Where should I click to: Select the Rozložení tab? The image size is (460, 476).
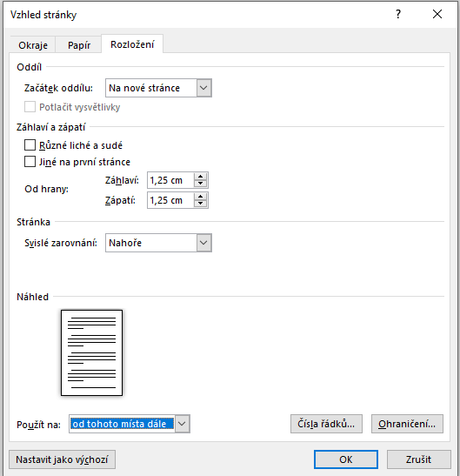(x=132, y=44)
